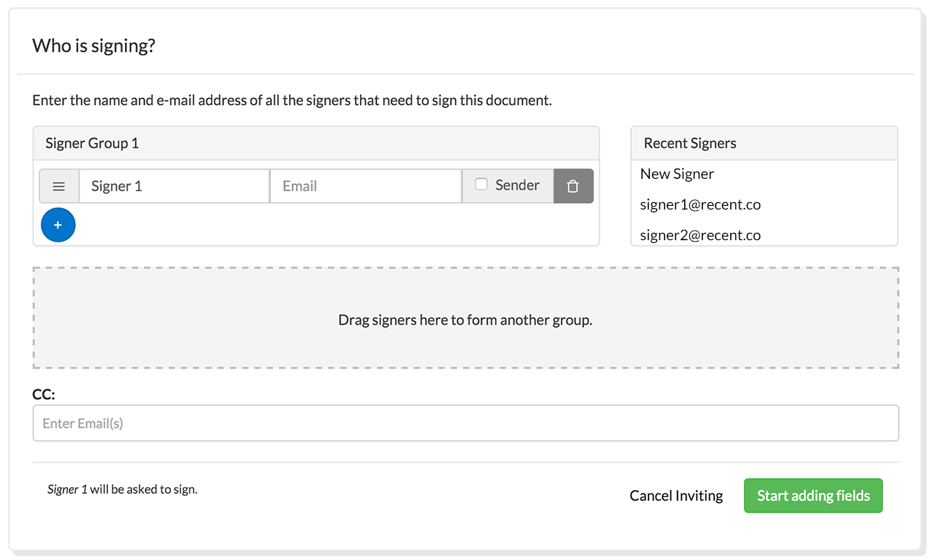
Task: Focus the CC Enter Email(s) field
Action: pos(465,423)
